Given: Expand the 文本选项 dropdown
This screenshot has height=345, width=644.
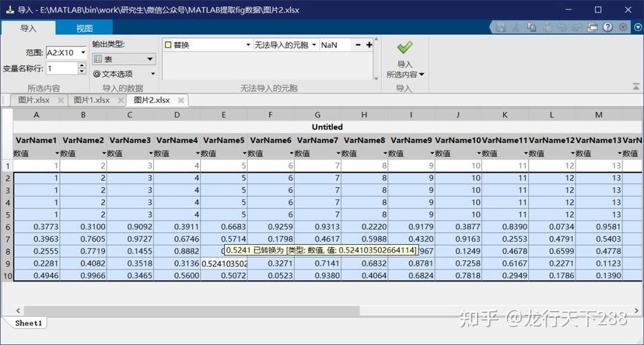Looking at the screenshot, I should (153, 74).
